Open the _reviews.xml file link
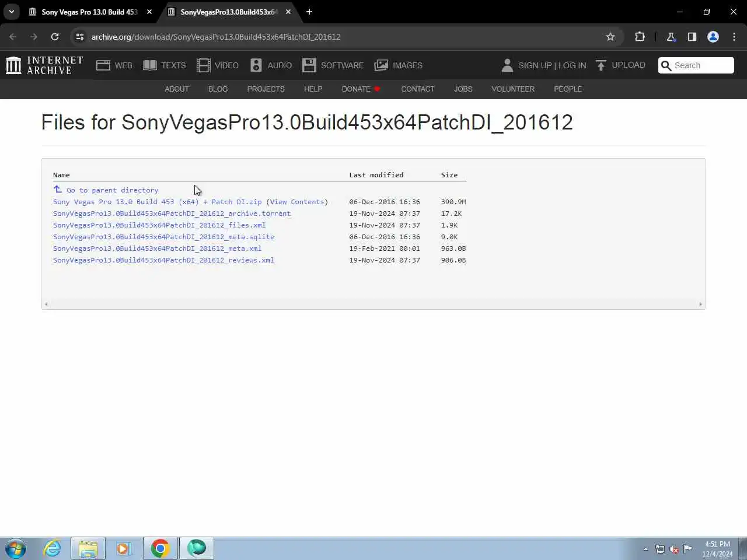The height and width of the screenshot is (560, 747). coord(163,260)
